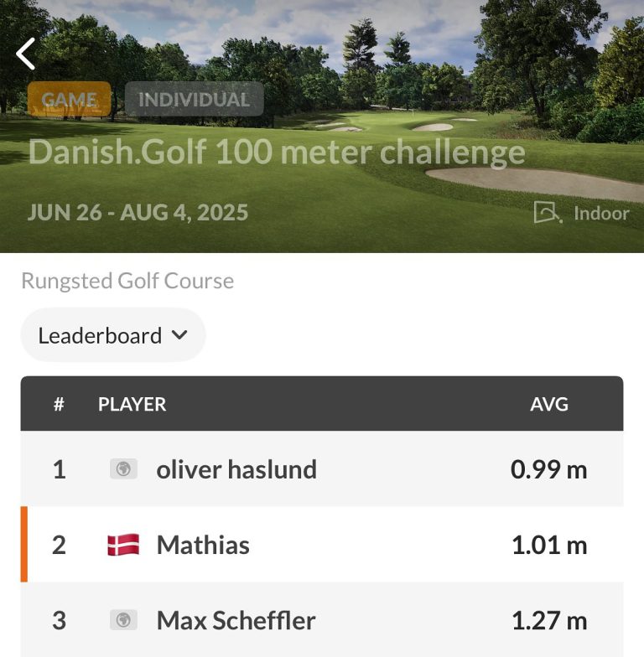Go back using the left arrow
This screenshot has height=657, width=644.
25,54
